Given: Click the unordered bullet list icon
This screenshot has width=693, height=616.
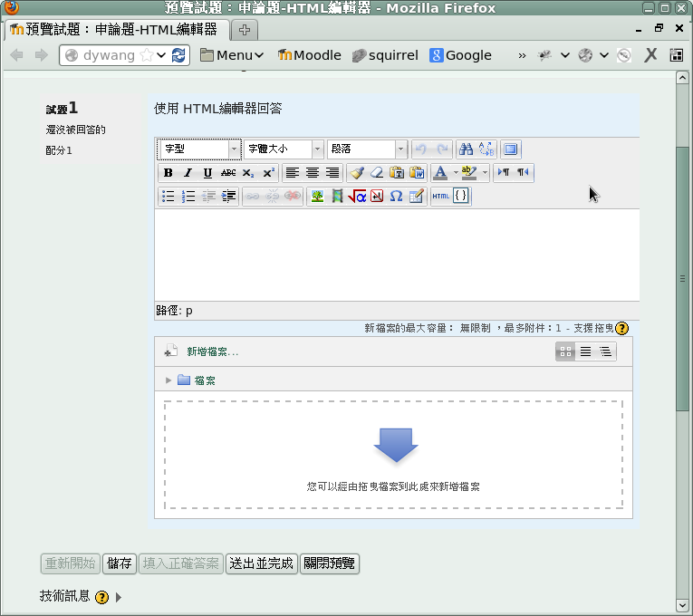Looking at the screenshot, I should pyautogui.click(x=168, y=197).
